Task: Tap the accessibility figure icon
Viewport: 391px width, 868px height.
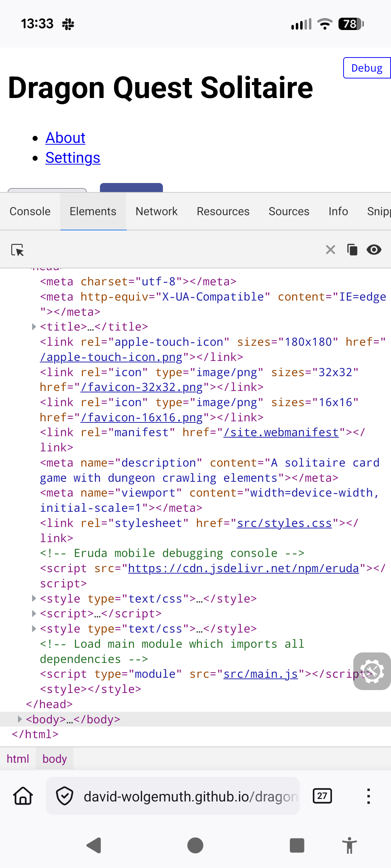Action: click(x=349, y=846)
